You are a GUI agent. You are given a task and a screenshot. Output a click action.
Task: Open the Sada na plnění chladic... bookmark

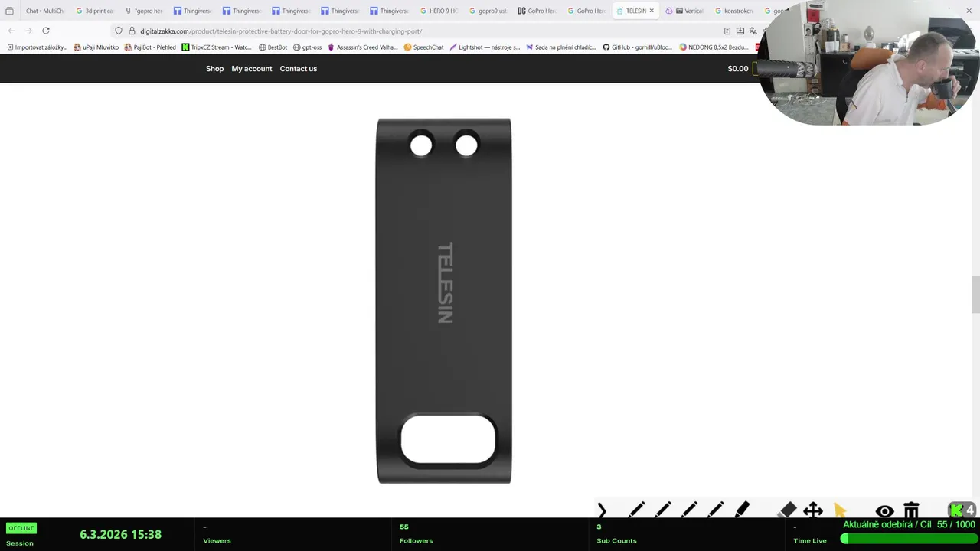(561, 47)
